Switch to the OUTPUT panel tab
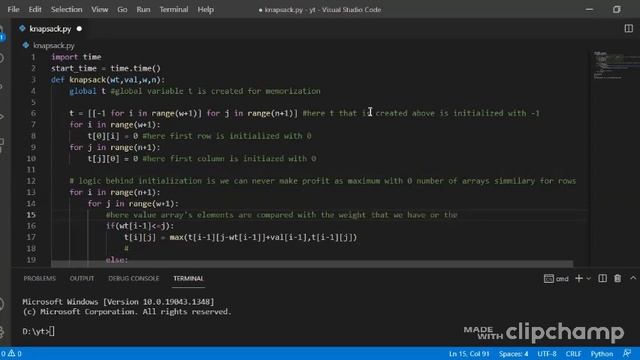 coord(82,278)
